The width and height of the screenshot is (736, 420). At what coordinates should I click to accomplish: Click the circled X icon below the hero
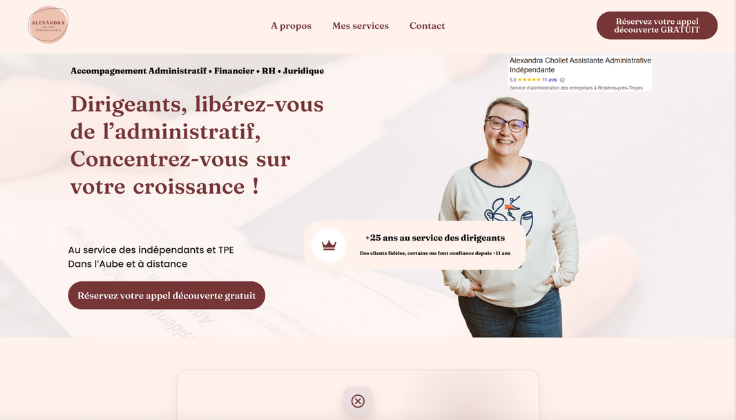point(358,401)
